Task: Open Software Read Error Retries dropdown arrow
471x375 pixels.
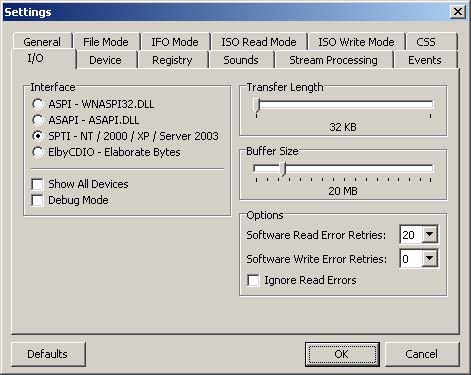Action: pyautogui.click(x=430, y=234)
